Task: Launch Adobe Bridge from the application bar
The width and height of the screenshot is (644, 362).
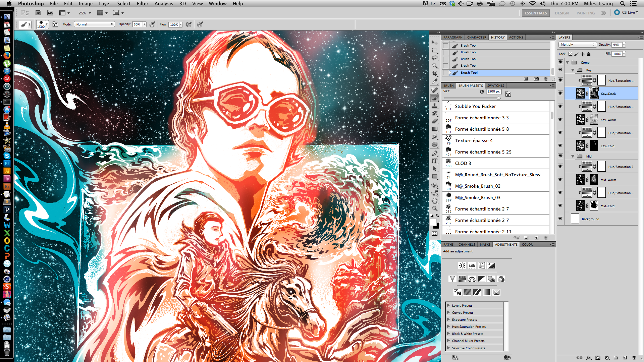Action: pyautogui.click(x=38, y=13)
